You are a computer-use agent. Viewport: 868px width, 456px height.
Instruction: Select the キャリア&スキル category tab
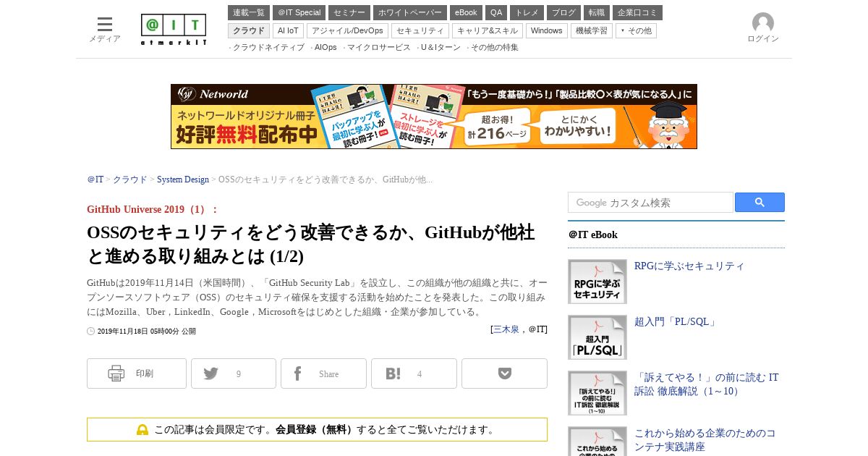[x=488, y=30]
